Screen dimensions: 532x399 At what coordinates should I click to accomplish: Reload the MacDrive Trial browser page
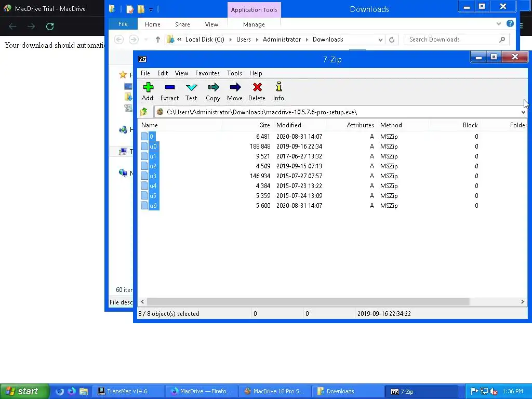[x=50, y=26]
